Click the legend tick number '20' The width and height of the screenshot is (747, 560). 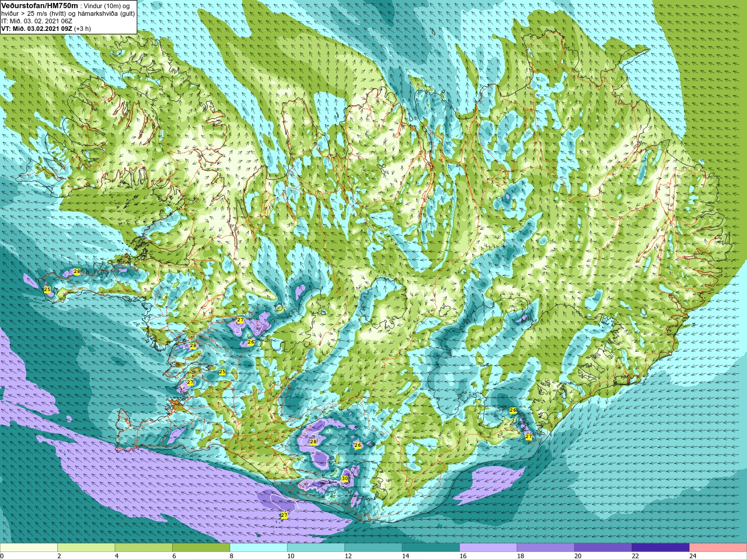click(578, 556)
